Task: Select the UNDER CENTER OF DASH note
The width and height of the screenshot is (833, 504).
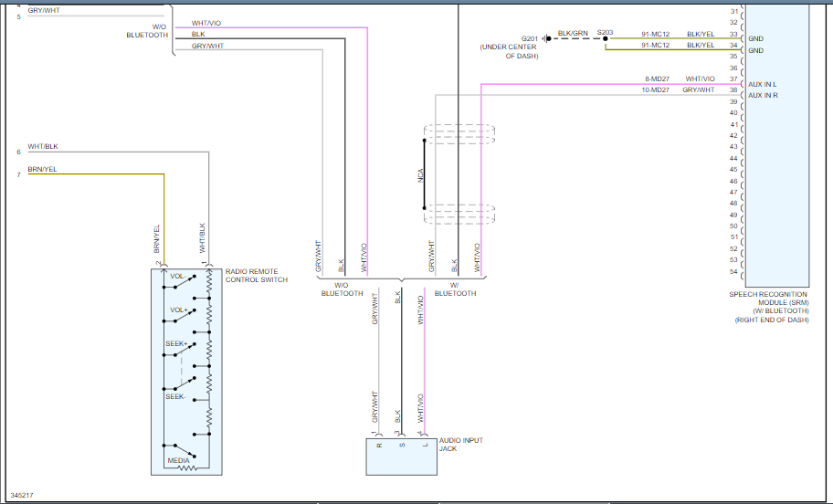Action: [510, 51]
